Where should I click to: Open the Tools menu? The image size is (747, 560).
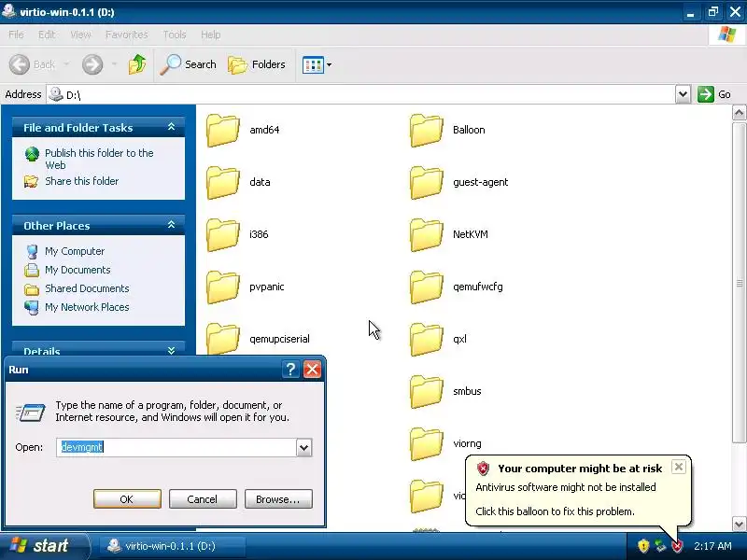[175, 35]
